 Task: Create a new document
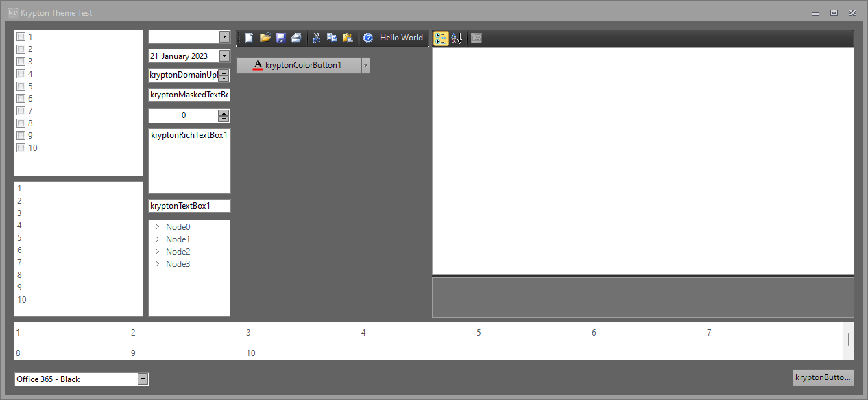pyautogui.click(x=248, y=38)
